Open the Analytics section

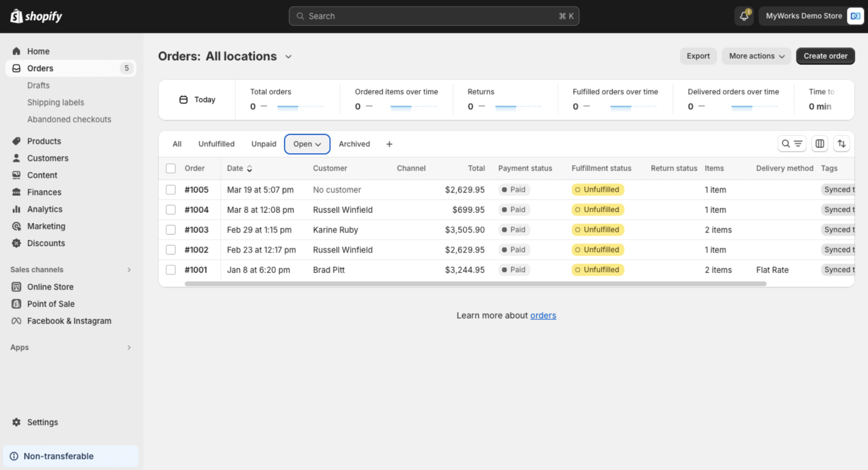point(44,209)
